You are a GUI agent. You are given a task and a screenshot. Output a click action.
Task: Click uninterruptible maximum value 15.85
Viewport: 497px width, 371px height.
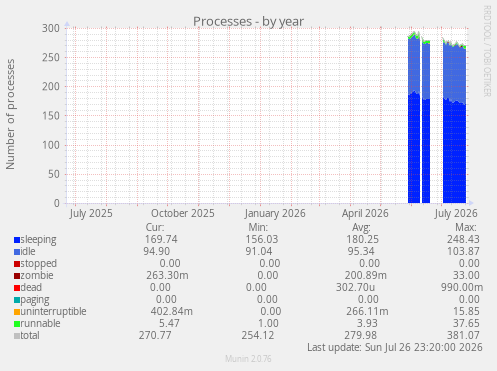coord(466,311)
